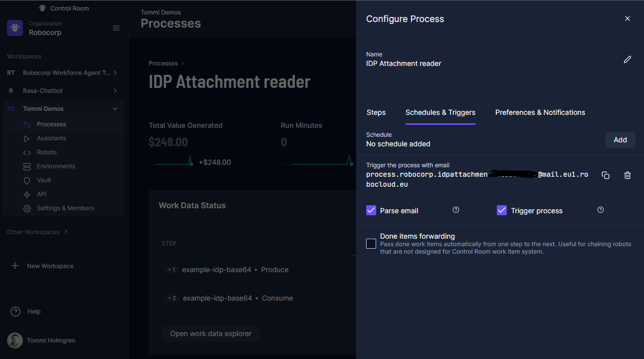Image resolution: width=644 pixels, height=359 pixels.
Task: Click the Processes breadcrumb link
Action: 163,63
